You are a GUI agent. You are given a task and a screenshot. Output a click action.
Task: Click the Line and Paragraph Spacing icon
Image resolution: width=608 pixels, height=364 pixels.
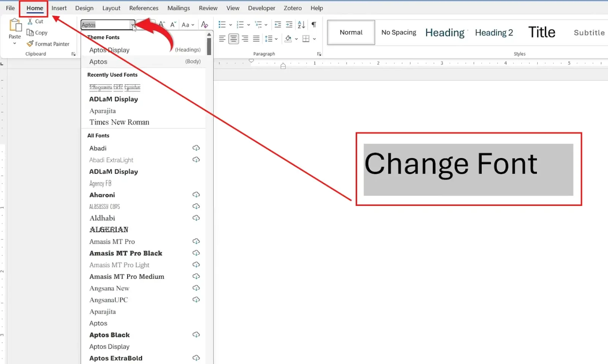point(269,39)
